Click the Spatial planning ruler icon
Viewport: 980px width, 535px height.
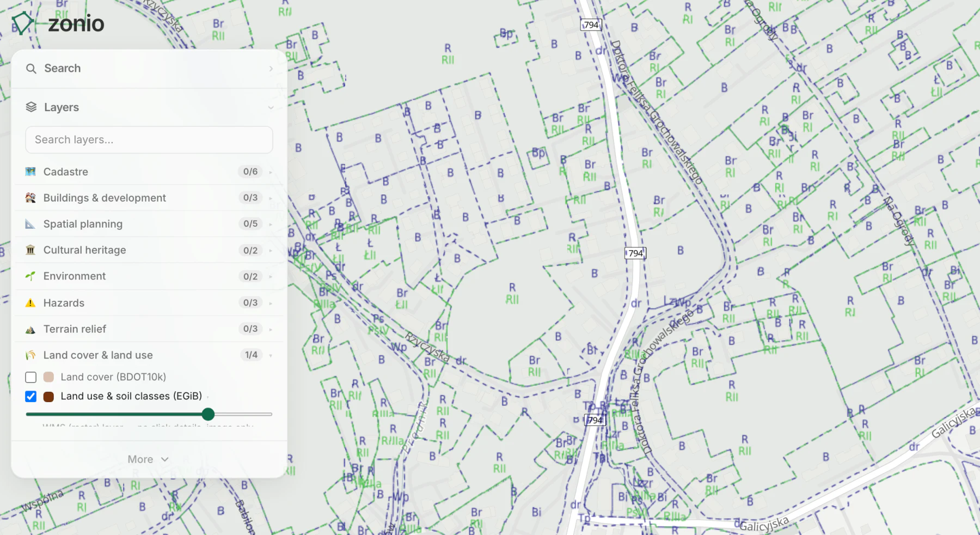30,224
